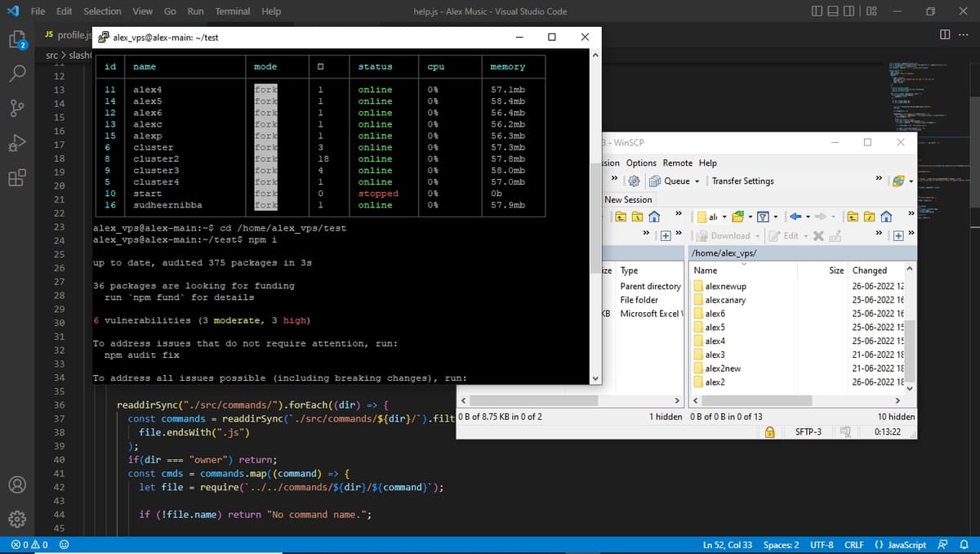The image size is (980, 554).
Task: Open the Accounts icon in activity bar
Action: point(18,484)
